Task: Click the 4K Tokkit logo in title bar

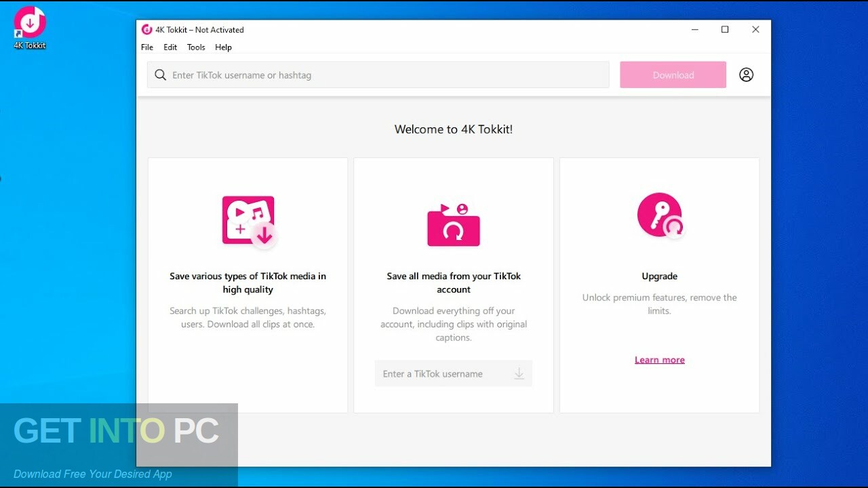Action: 146,29
